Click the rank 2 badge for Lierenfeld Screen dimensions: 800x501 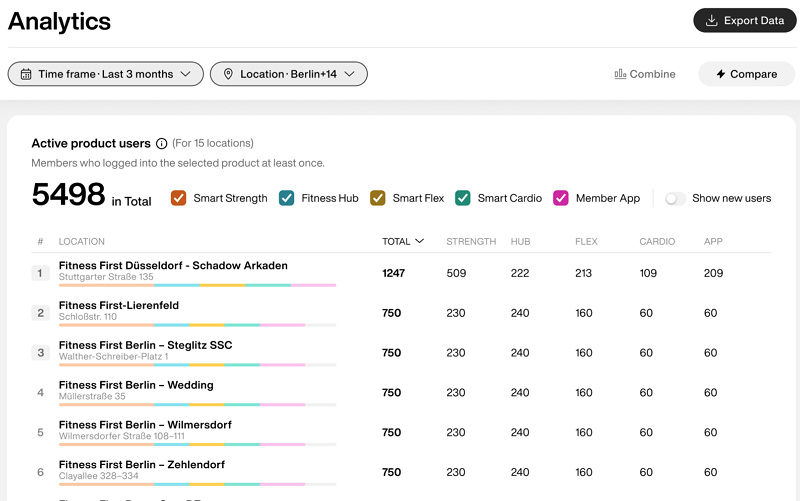[x=40, y=313]
